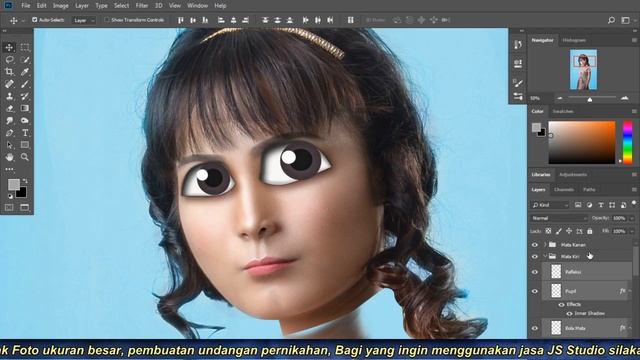Open the Layers panel options menu
Image resolution: width=640 pixels, height=360 pixels.
tap(634, 190)
